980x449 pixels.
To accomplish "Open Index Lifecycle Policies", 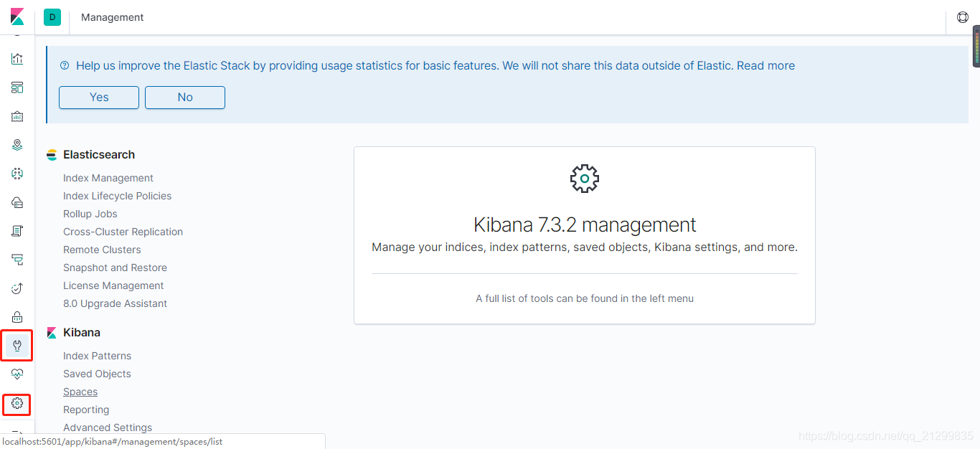I will (x=118, y=196).
